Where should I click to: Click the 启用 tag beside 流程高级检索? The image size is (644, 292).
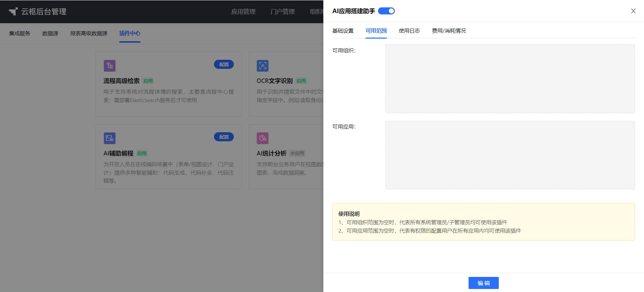(x=148, y=81)
